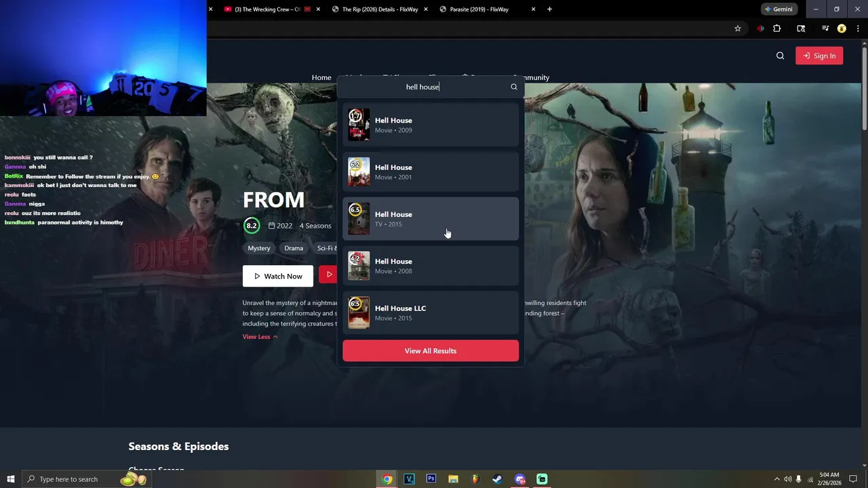Click View All Results button
The height and width of the screenshot is (488, 868).
pyautogui.click(x=431, y=350)
